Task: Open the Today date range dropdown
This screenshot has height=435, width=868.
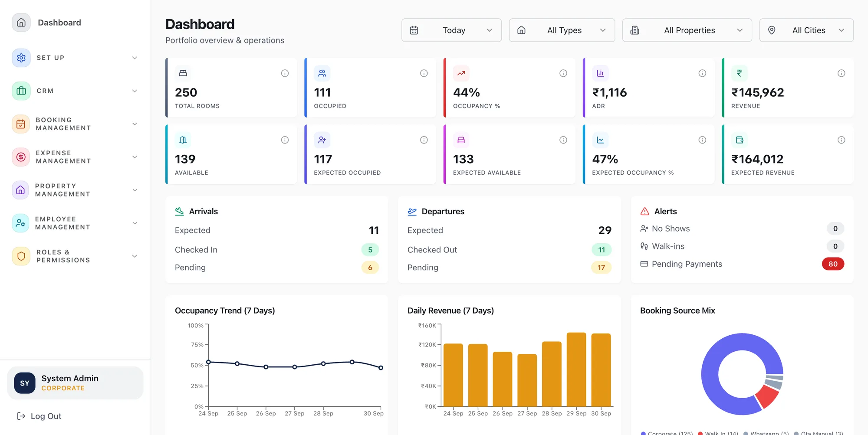Action: click(452, 30)
